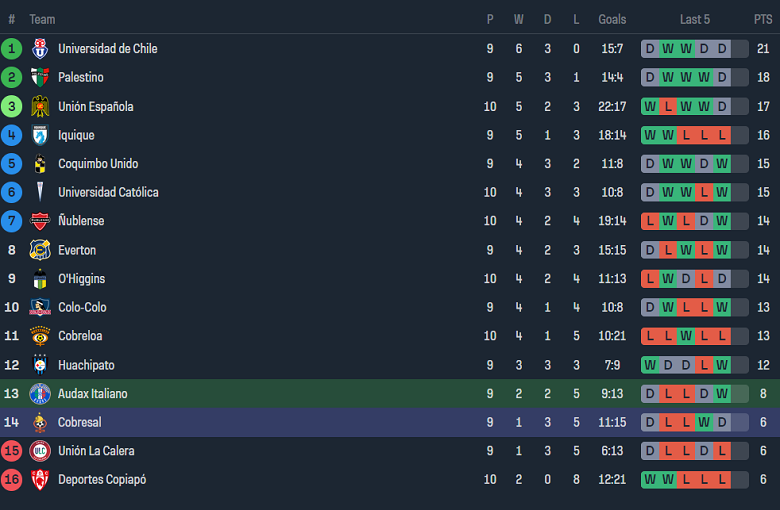Click the Palestino team crest
The image size is (780, 510).
[x=40, y=78]
